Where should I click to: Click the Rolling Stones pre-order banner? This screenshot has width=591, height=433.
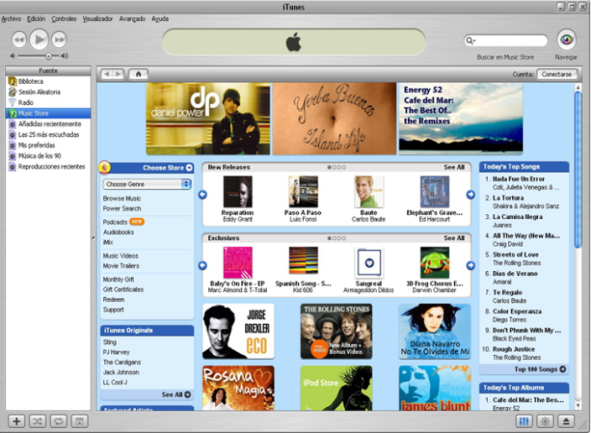[x=336, y=331]
